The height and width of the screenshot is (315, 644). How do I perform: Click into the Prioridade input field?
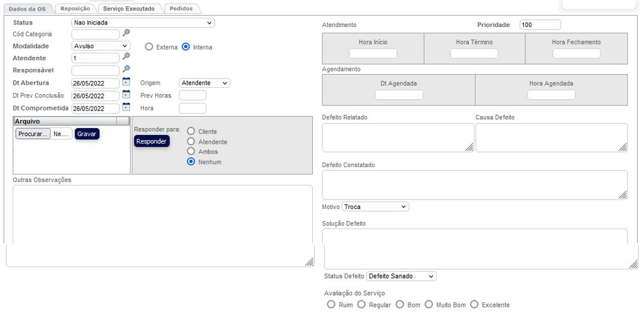coord(540,24)
